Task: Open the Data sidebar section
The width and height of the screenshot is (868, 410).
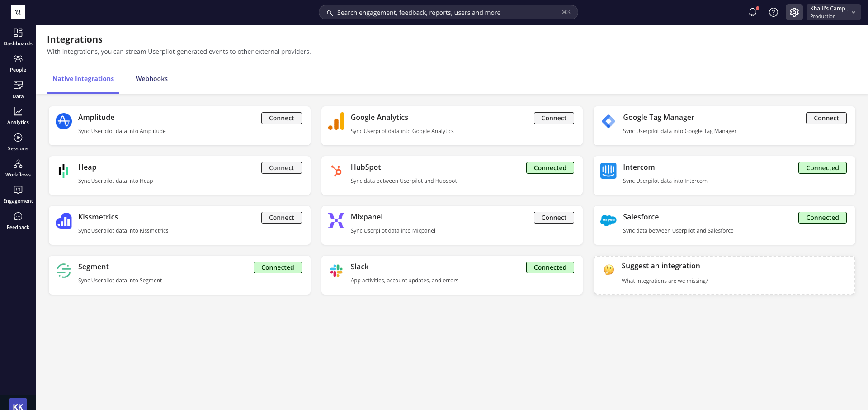Action: coord(18,90)
